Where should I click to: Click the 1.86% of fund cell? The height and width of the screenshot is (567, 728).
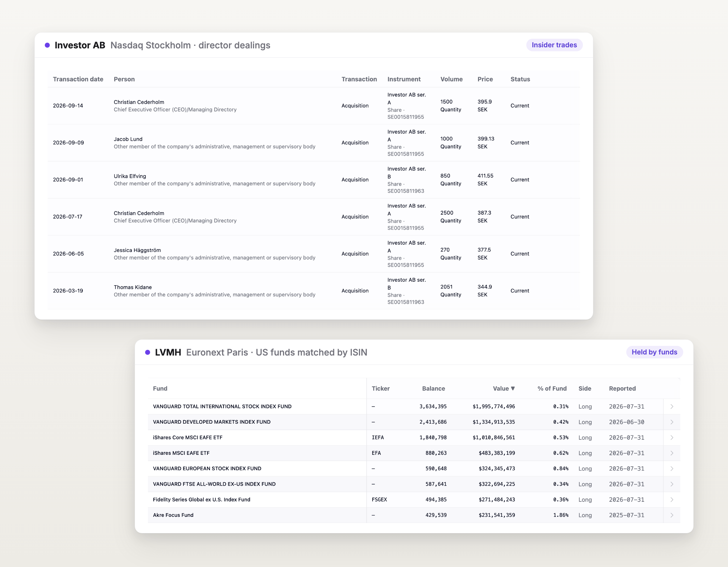(x=561, y=515)
